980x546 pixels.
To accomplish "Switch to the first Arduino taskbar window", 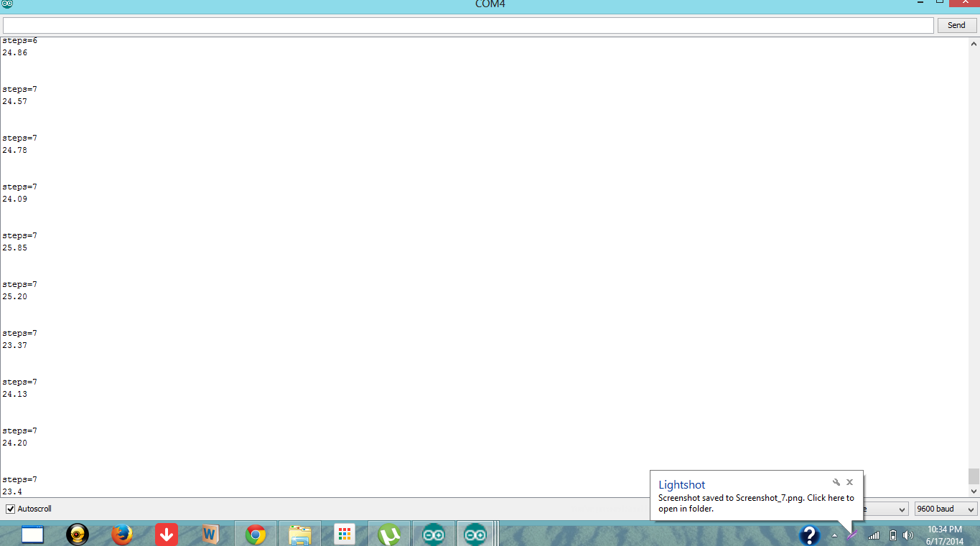I will (433, 535).
